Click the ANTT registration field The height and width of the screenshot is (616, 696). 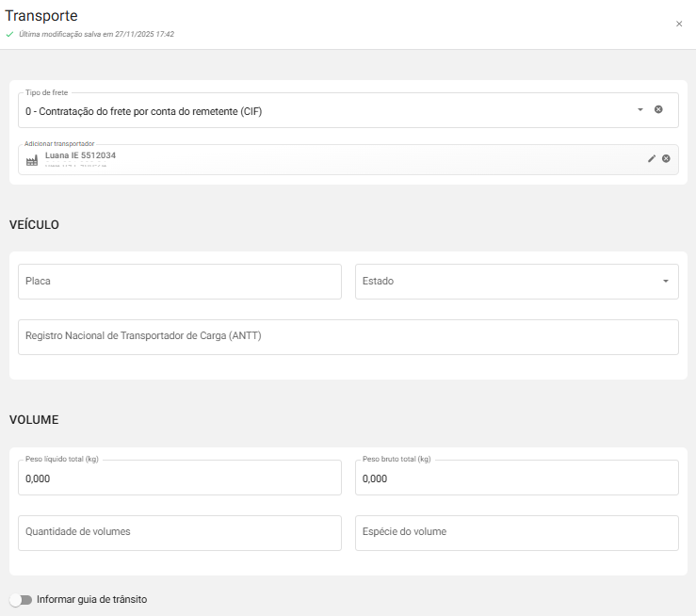[348, 337]
